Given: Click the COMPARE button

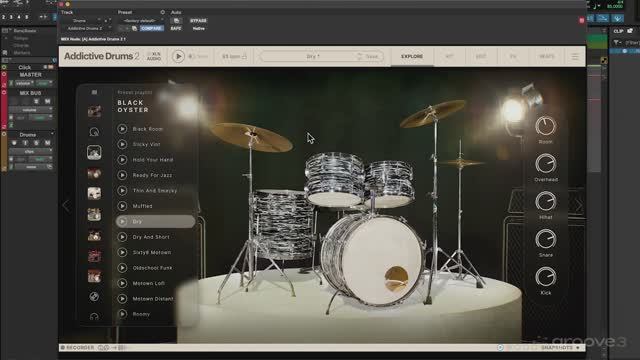Looking at the screenshot, I should click(151, 29).
